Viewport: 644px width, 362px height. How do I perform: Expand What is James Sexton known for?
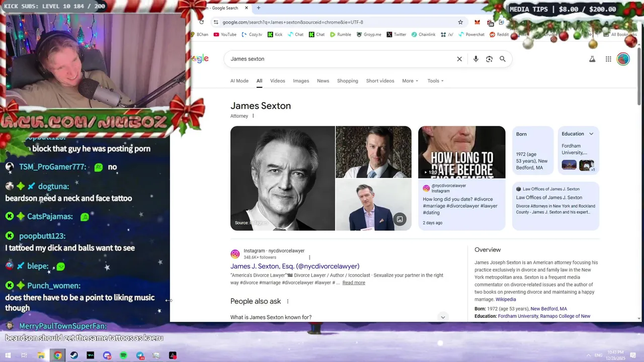coord(340,317)
